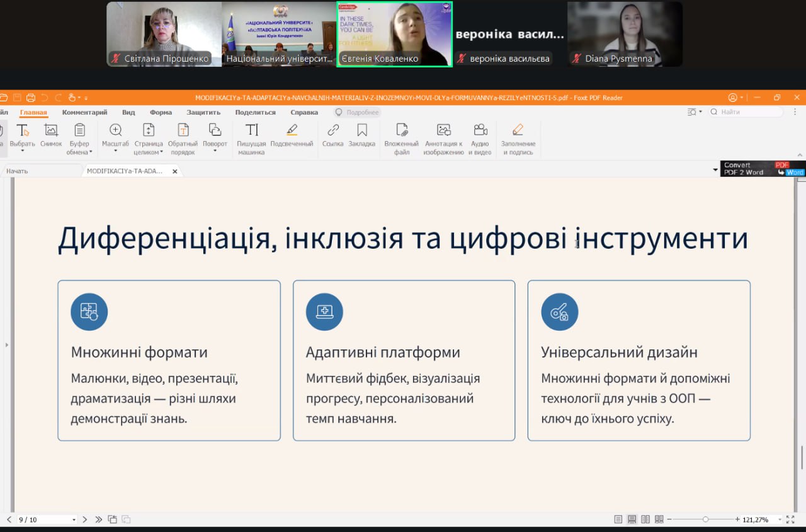Viewport: 806px width, 532px height.
Task: Click the Ссылка link tool icon
Action: click(x=333, y=130)
